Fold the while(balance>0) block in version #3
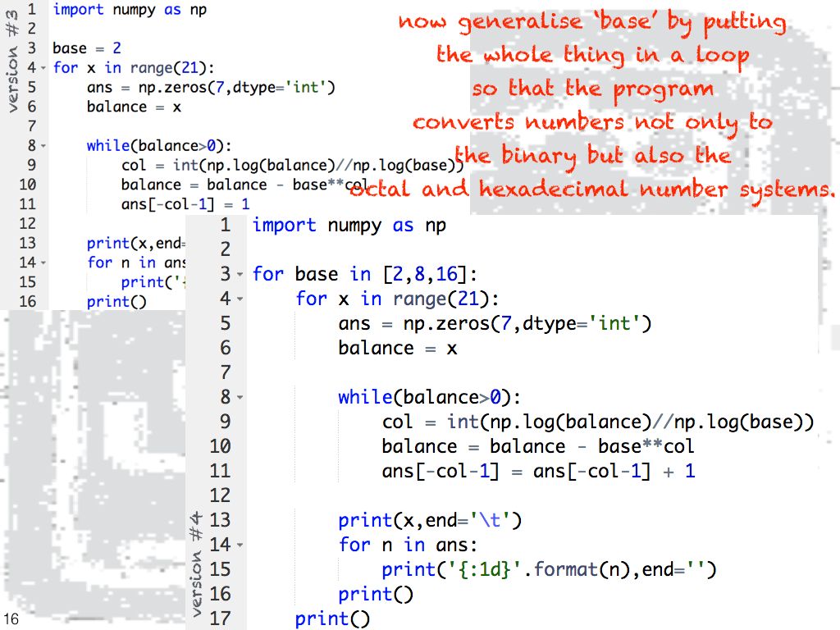Image resolution: width=840 pixels, height=630 pixels. click(x=43, y=146)
